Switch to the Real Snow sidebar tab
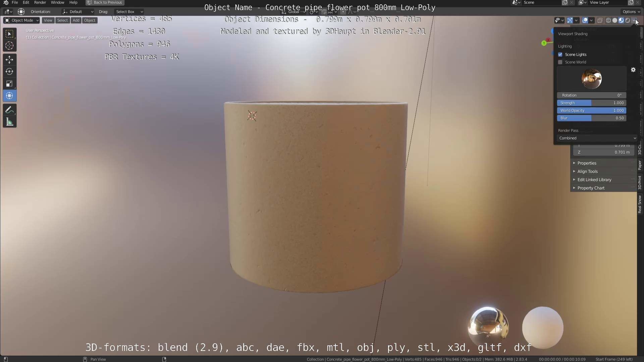The width and height of the screenshot is (644, 362). coord(640,204)
